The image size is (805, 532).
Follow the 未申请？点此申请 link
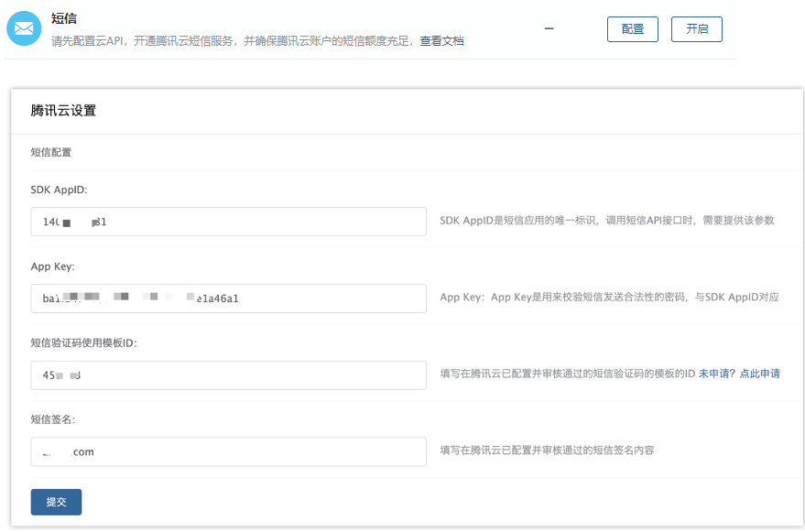[x=739, y=374]
